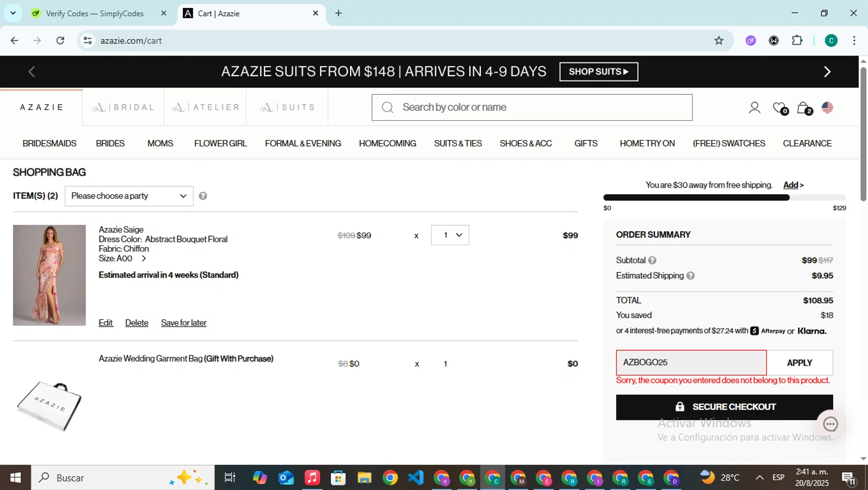Open a new browser tab
Screen dimensions: 868x490
pyautogui.click(x=339, y=13)
